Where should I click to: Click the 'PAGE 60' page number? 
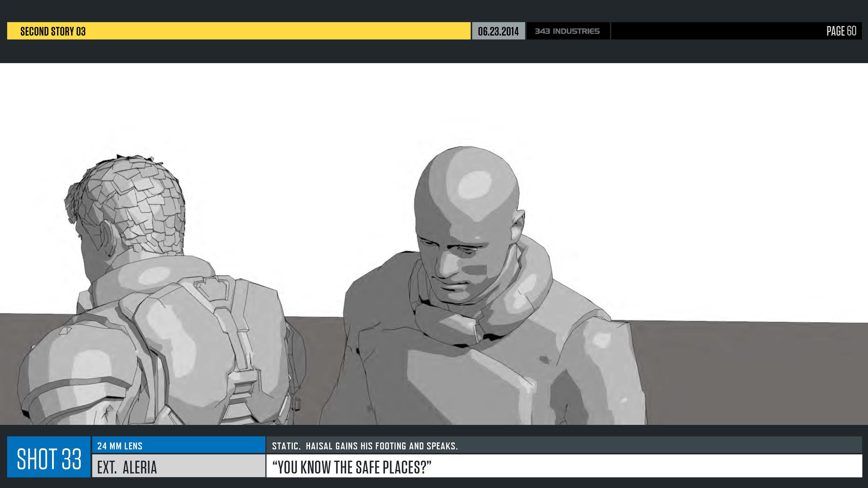[x=841, y=31]
